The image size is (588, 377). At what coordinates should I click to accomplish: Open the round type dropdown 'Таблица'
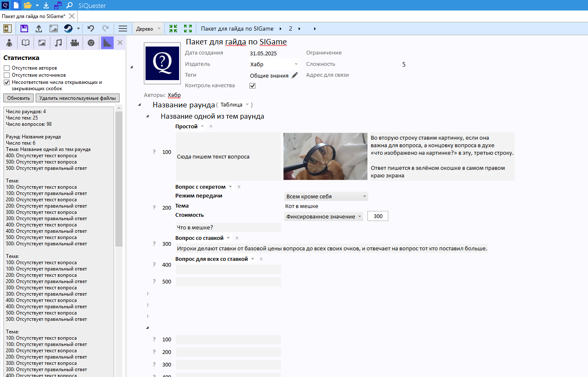point(235,104)
